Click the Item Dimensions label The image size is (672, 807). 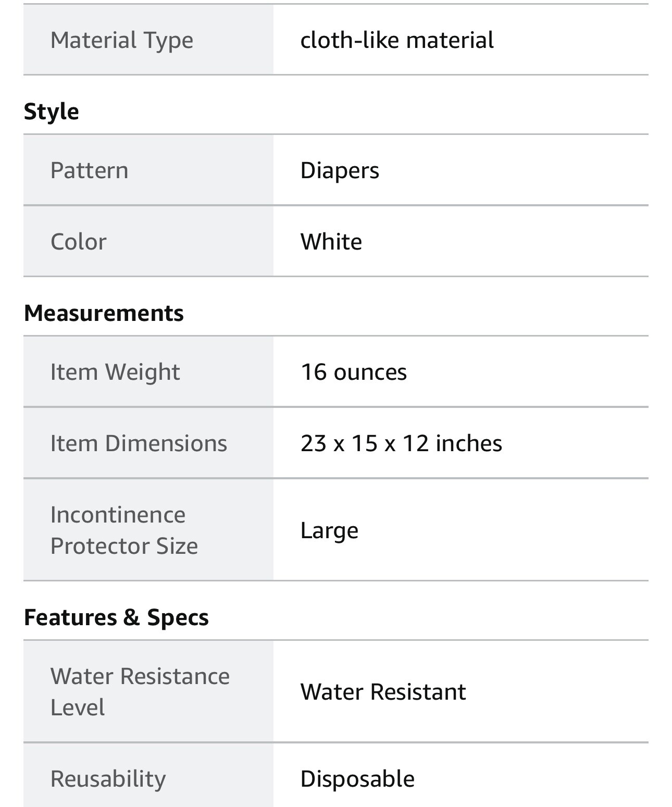[139, 443]
